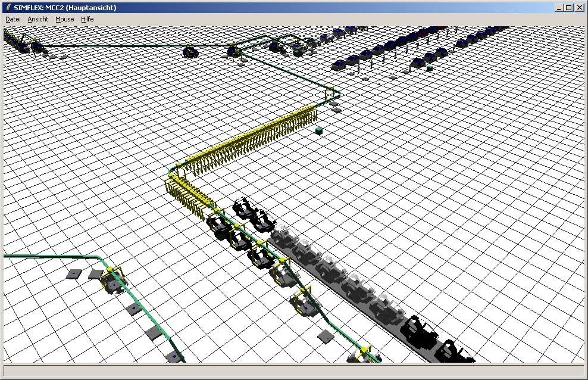Click the track corner post above yellow rack
The width and height of the screenshot is (588, 380).
click(331, 93)
